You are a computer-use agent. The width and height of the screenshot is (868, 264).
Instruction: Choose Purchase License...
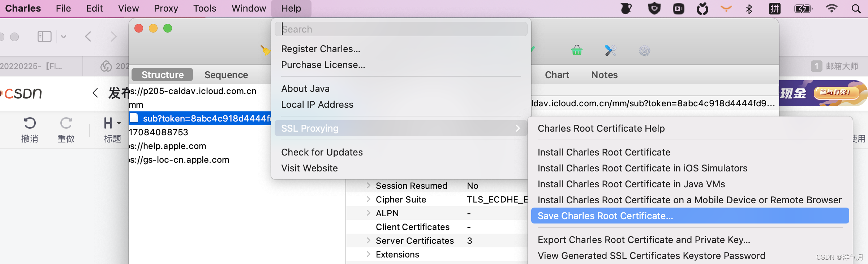coord(323,65)
